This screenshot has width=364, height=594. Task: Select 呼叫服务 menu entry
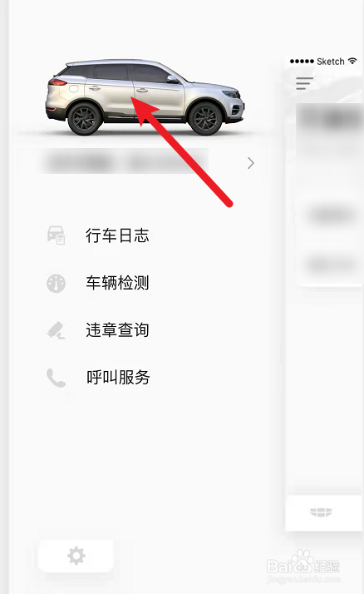tap(118, 378)
